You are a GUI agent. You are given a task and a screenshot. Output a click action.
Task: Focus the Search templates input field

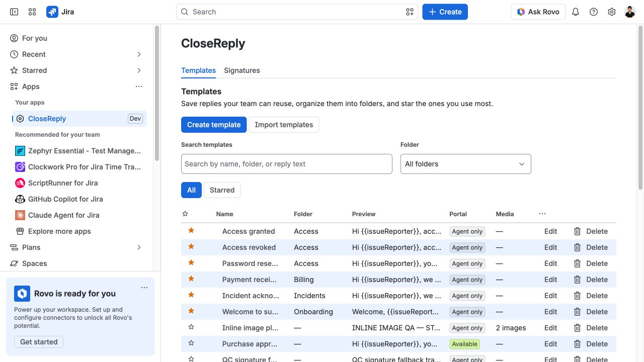pyautogui.click(x=286, y=164)
